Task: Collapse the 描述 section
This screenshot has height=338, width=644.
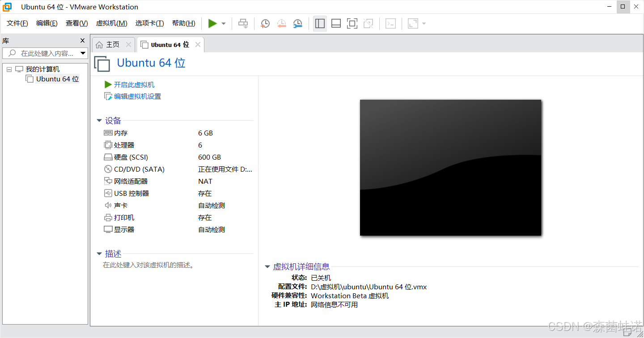Action: tap(99, 254)
